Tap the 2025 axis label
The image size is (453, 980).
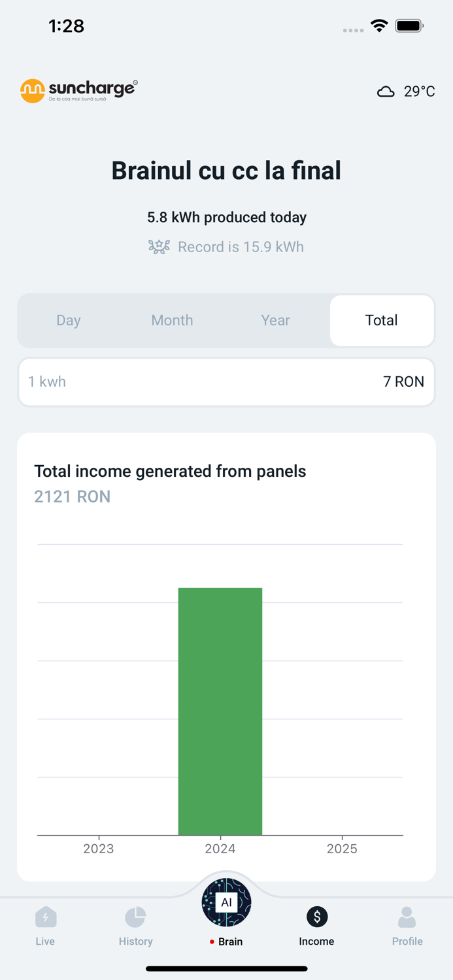(x=342, y=849)
